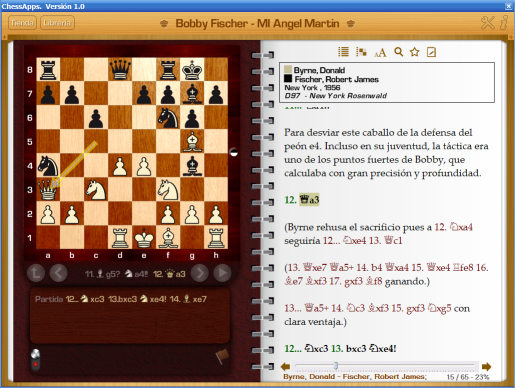Screen dimensions: 515x388
Task: Click the white queen on a3
Action: click(x=48, y=190)
